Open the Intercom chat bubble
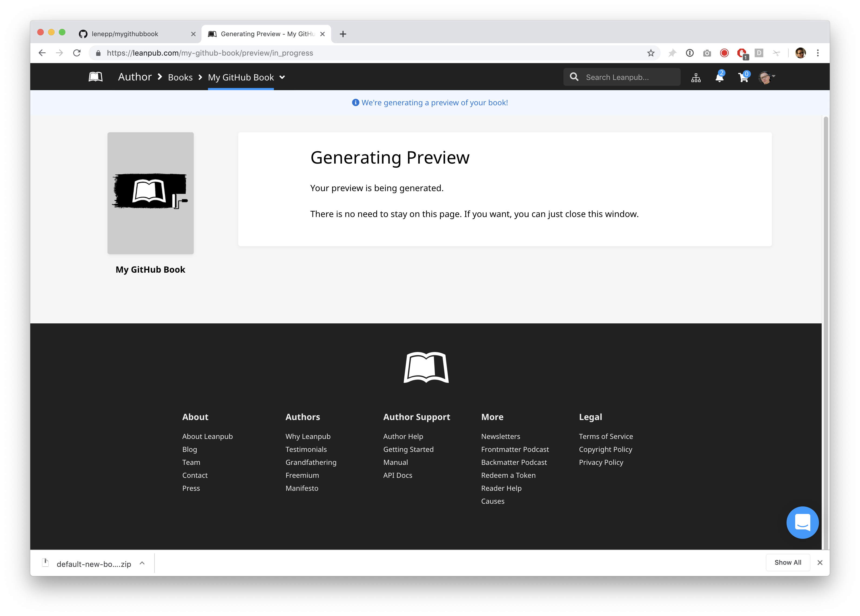 [802, 522]
